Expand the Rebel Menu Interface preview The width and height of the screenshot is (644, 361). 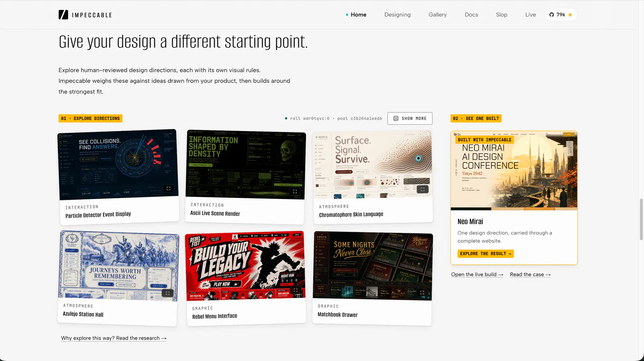click(295, 290)
